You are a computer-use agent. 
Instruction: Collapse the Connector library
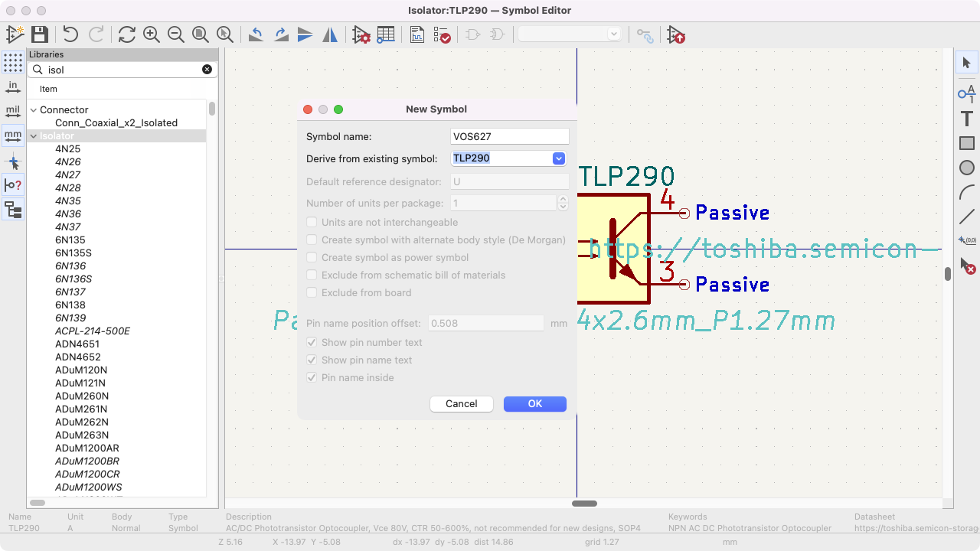(x=34, y=110)
